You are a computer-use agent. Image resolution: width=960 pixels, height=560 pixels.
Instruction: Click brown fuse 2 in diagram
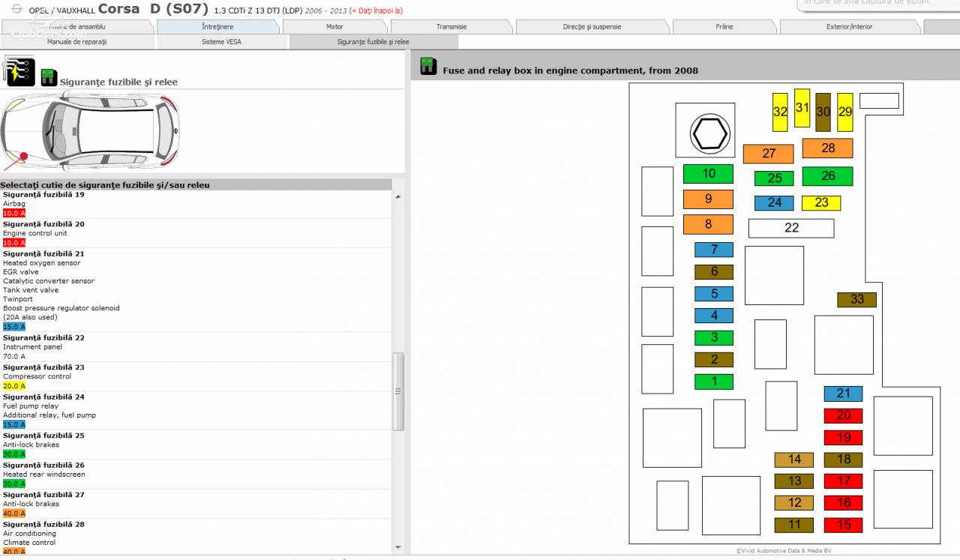click(x=714, y=360)
